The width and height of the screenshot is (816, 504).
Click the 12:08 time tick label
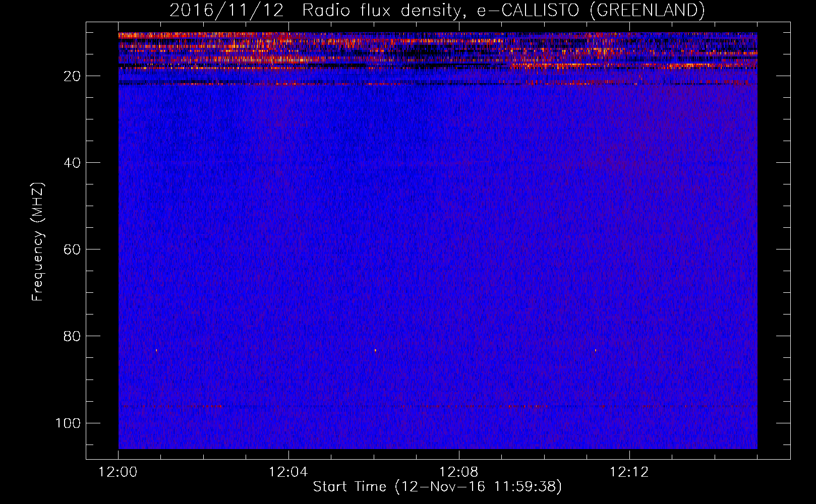(x=458, y=472)
